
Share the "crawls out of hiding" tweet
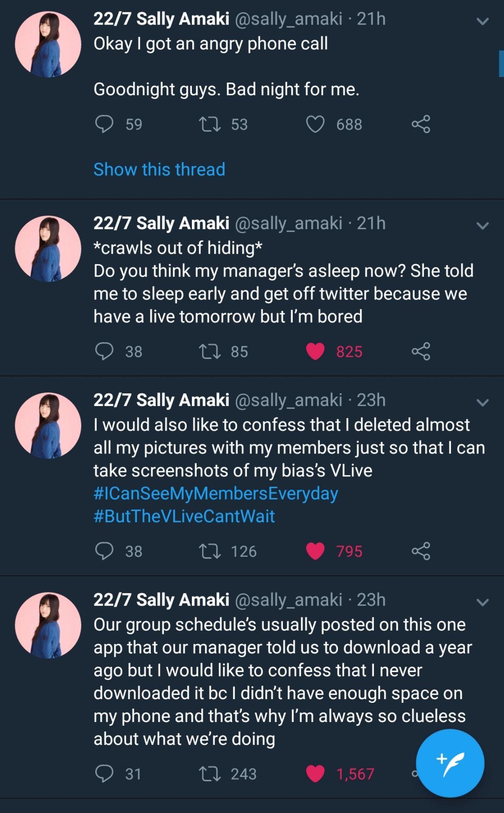point(421,351)
